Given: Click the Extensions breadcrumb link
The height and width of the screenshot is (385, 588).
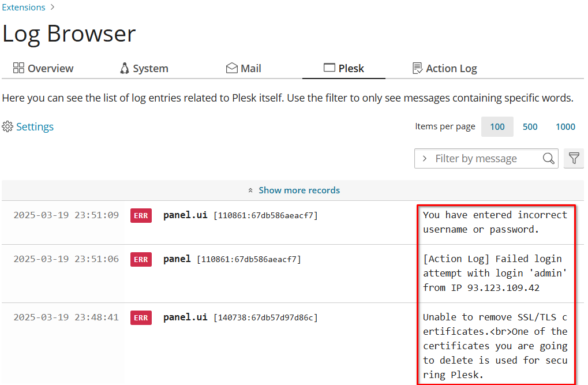Looking at the screenshot, I should pos(24,8).
